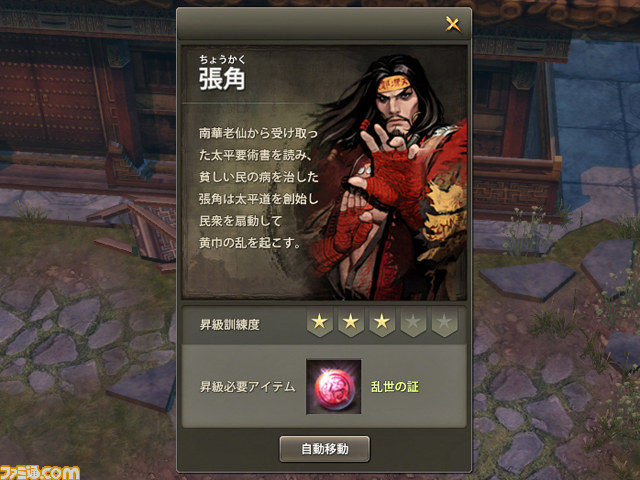
Task: Start 自動移動 auto-move
Action: 324,449
